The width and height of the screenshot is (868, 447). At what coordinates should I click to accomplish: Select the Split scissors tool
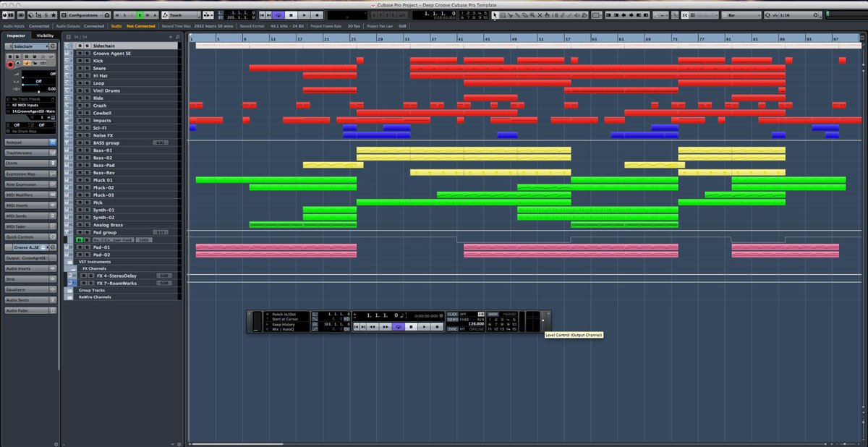click(x=511, y=14)
